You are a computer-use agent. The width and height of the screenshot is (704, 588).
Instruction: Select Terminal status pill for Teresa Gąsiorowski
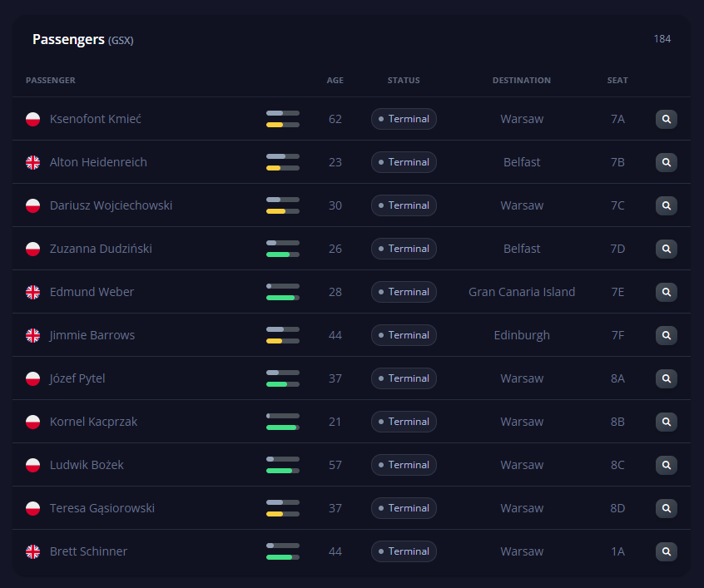404,508
